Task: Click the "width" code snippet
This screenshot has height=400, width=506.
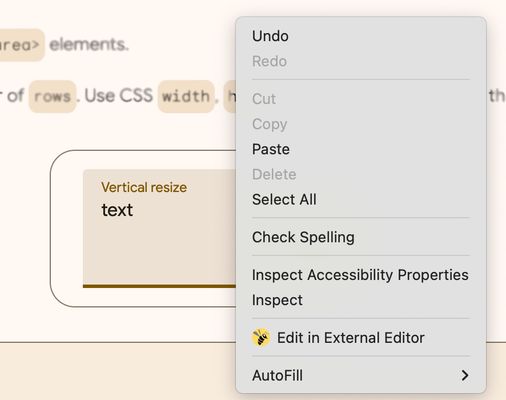Action: [186, 96]
